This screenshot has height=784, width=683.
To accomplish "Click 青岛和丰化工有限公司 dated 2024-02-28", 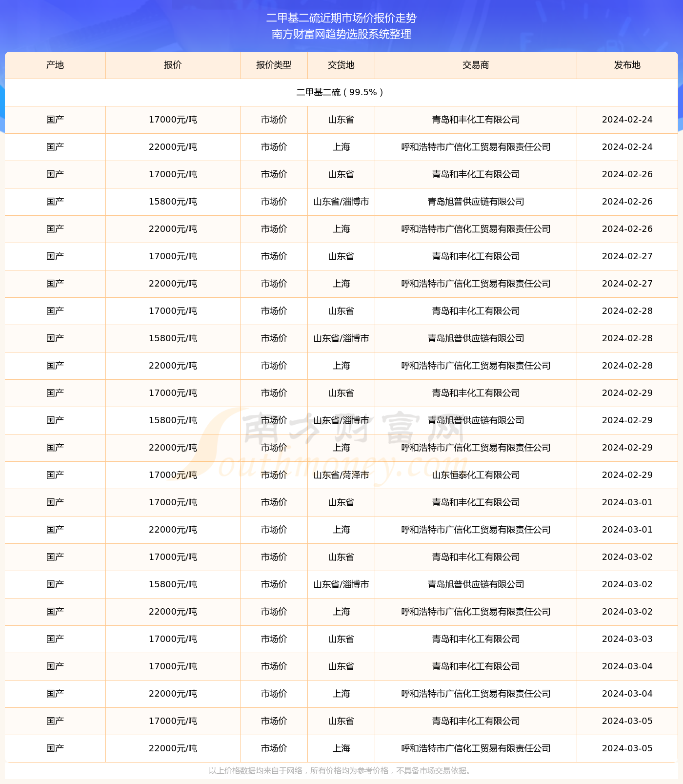I will (476, 311).
